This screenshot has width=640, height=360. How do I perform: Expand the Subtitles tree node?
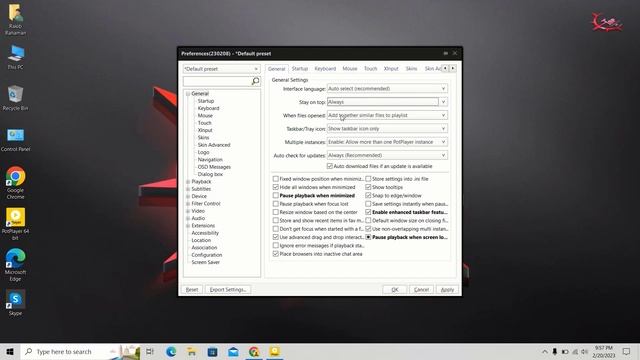(x=188, y=189)
